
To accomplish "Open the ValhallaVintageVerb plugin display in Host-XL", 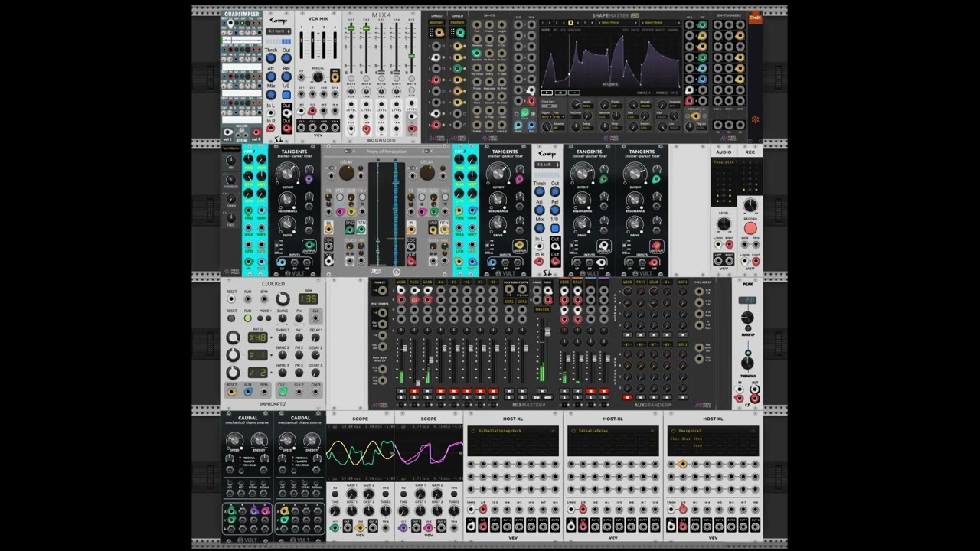I will pos(513,441).
